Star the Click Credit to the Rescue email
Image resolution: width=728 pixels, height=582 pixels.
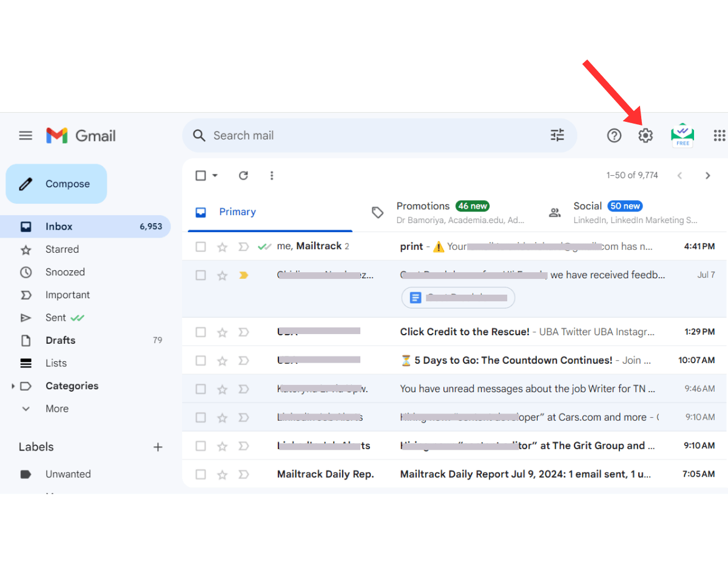pyautogui.click(x=222, y=332)
